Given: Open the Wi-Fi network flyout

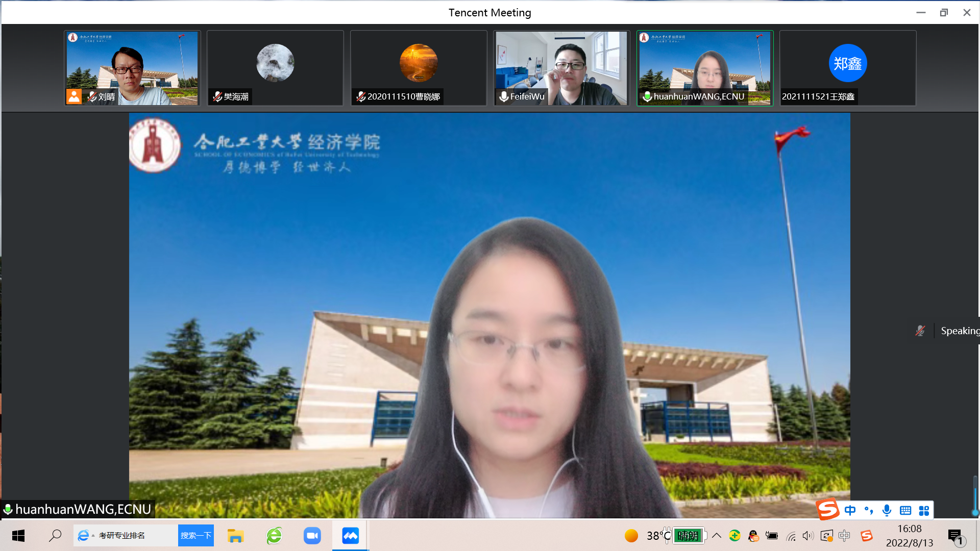Looking at the screenshot, I should coord(791,536).
